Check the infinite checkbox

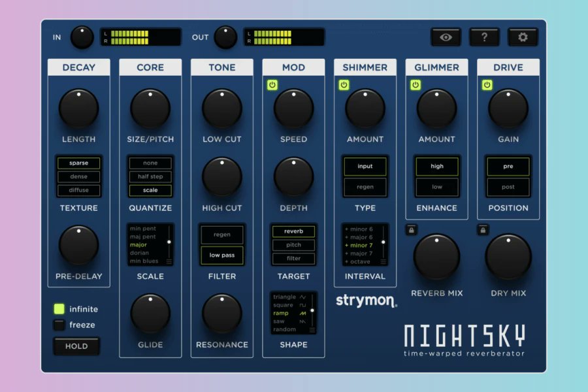point(61,308)
